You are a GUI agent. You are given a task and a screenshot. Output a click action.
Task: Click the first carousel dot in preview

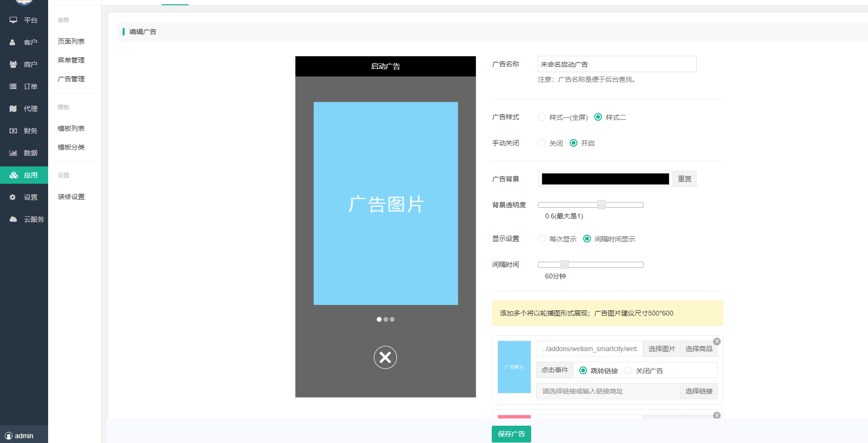click(x=379, y=319)
